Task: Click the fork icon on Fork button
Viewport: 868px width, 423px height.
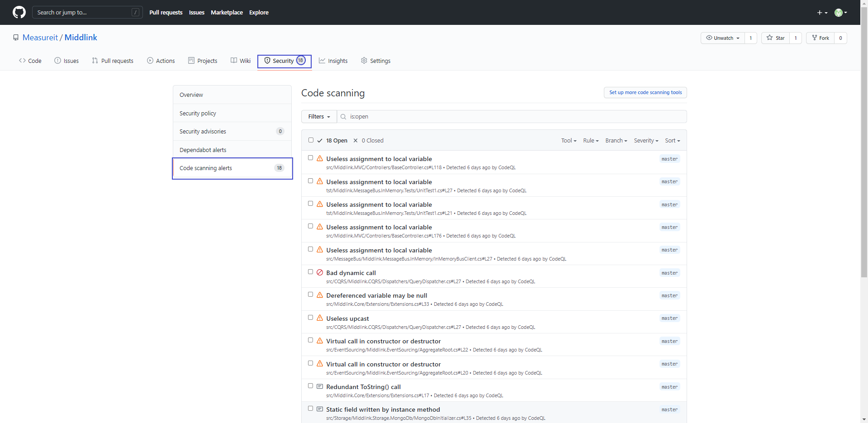Action: (814, 38)
